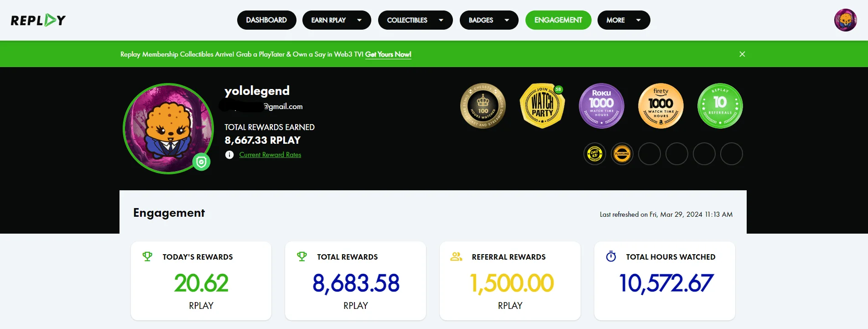868x329 pixels.
Task: Close the green announcement banner
Action: pos(742,54)
